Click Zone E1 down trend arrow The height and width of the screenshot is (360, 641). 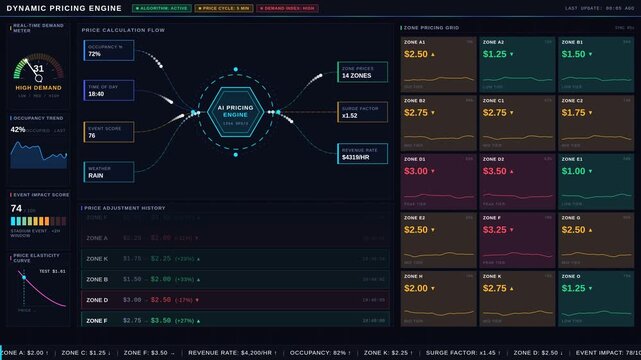coord(590,171)
